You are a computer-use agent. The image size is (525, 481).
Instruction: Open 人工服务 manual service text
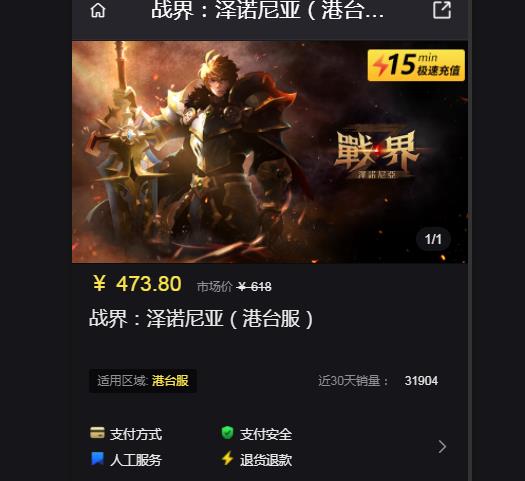pyautogui.click(x=136, y=460)
